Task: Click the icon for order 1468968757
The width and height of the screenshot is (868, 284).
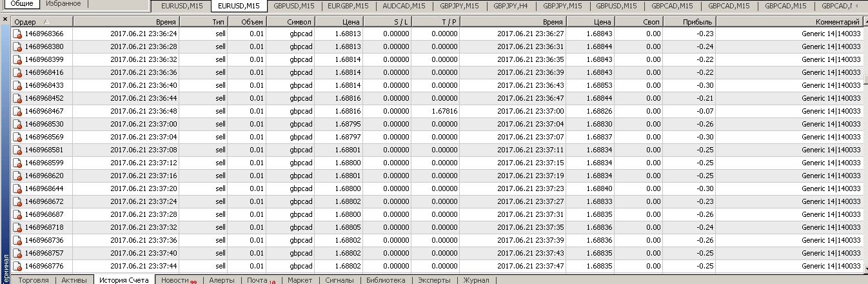Action: (17, 253)
